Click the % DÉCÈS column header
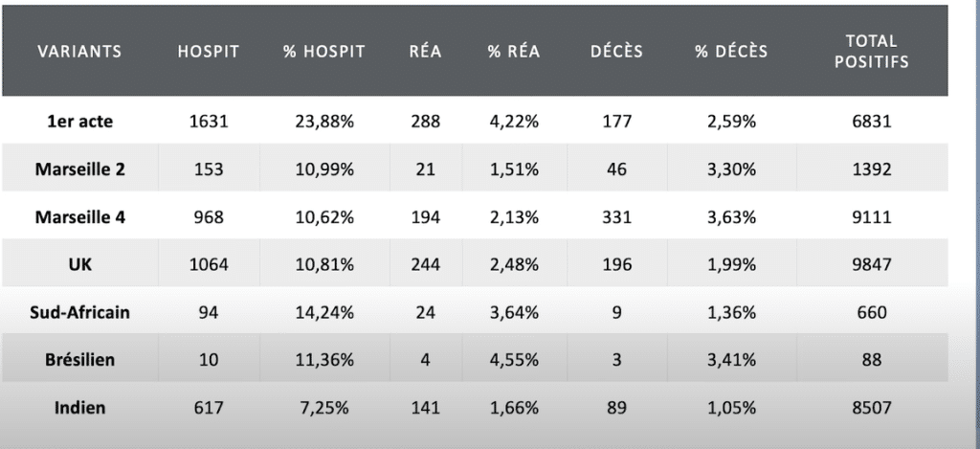Viewport: 980px width, 449px height. [731, 52]
